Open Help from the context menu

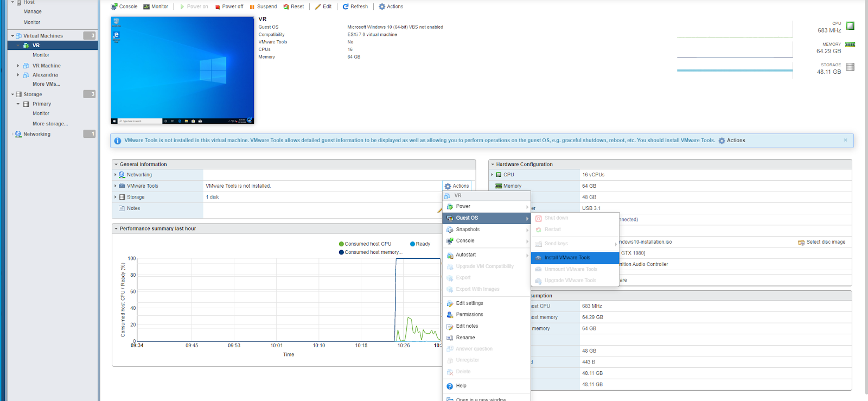click(x=487, y=386)
